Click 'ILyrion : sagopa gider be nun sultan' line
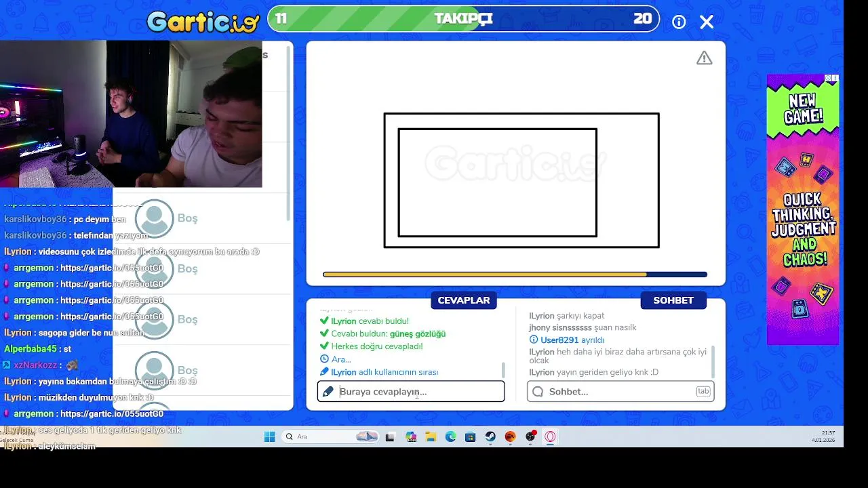The height and width of the screenshot is (488, 868). (x=75, y=333)
